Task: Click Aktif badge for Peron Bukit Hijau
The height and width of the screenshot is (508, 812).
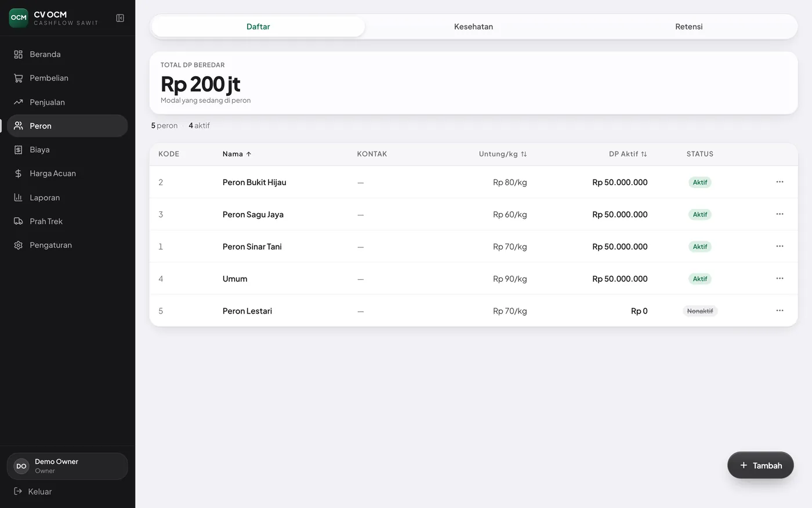Action: click(700, 182)
